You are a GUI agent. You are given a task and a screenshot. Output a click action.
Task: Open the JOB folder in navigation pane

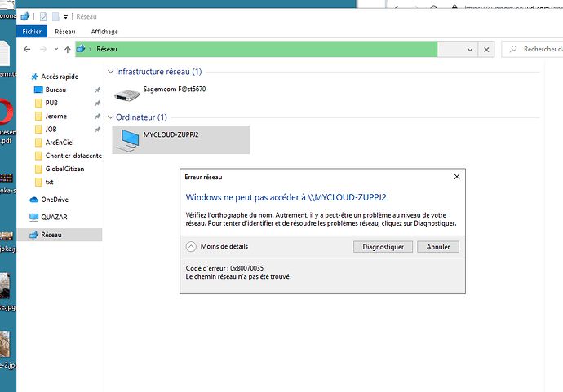coord(51,129)
